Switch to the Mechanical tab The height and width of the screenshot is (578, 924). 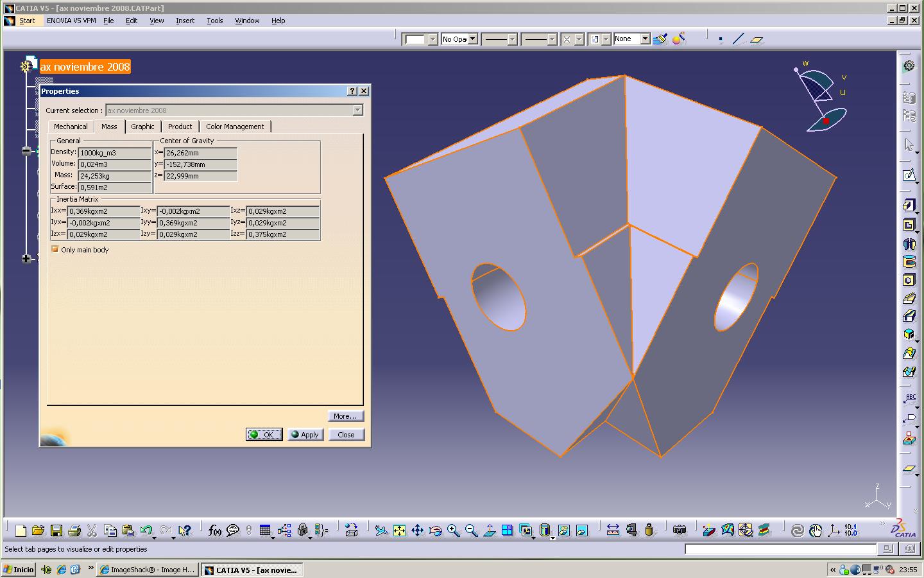(x=71, y=127)
